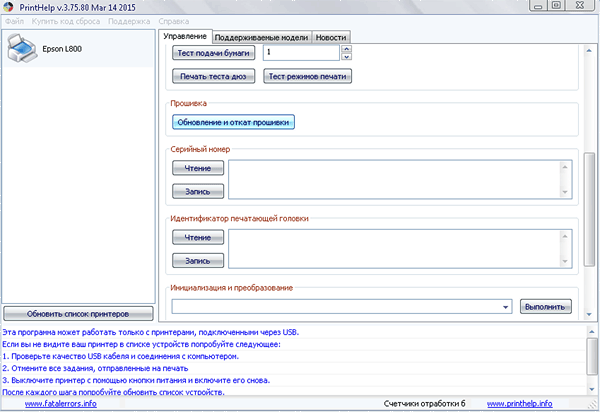Click the Счетчики отработки б status text
This screenshot has width=600, height=412.
click(424, 404)
